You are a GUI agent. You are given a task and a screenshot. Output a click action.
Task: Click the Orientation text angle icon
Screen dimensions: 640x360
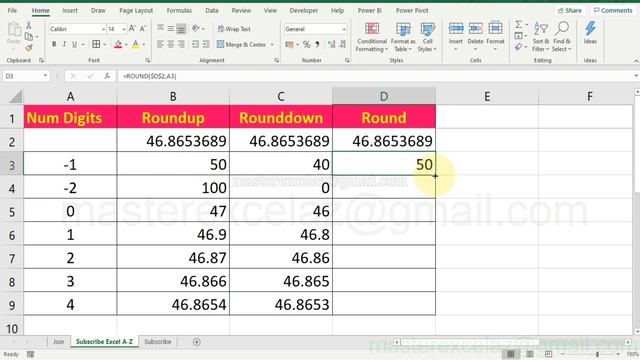197,29
